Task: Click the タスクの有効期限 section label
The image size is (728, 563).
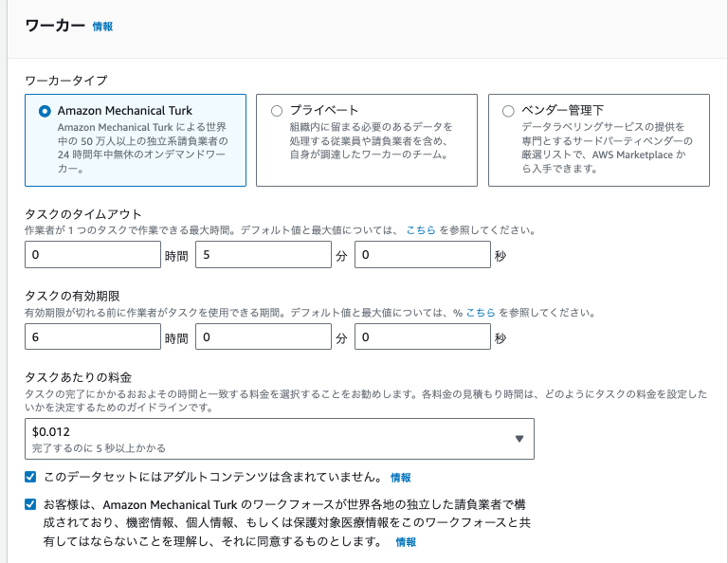Action: [72, 296]
